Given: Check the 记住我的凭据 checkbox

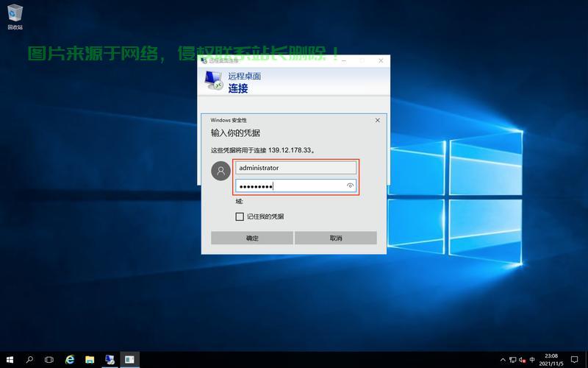Looking at the screenshot, I should click(240, 216).
